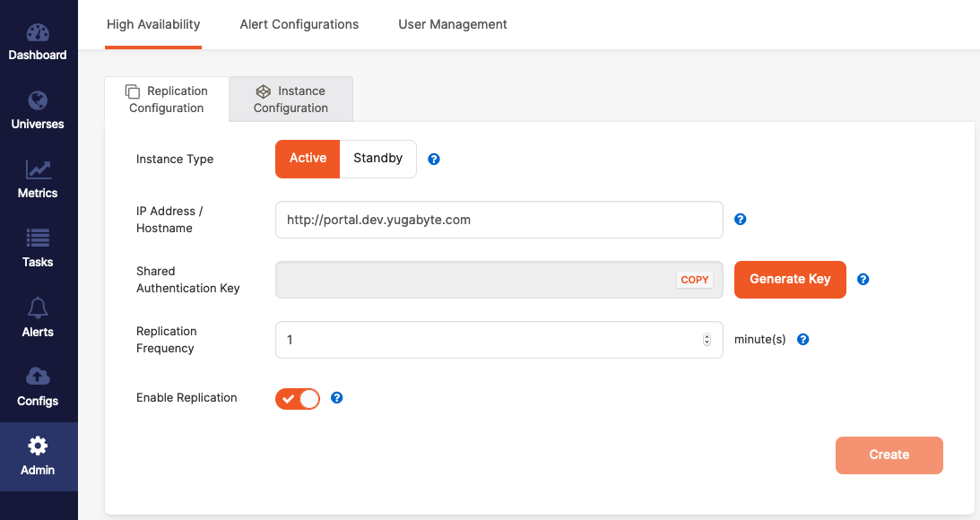Check Alerts via the bell icon

(x=38, y=318)
